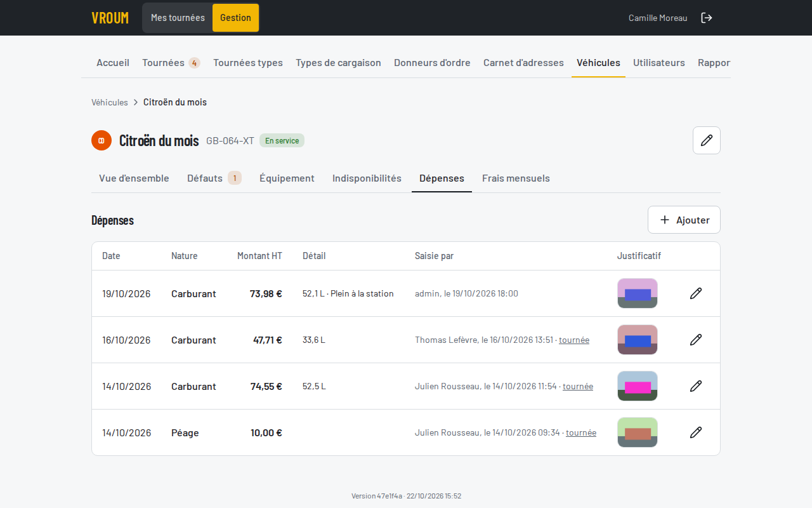Select the Véhicules navigation tab

(x=598, y=63)
